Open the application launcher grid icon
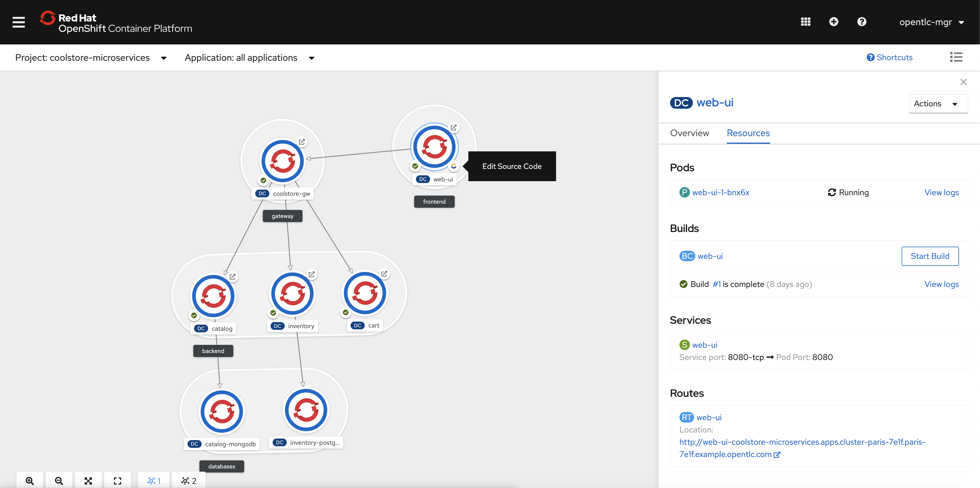The height and width of the screenshot is (488, 980). [x=805, y=22]
